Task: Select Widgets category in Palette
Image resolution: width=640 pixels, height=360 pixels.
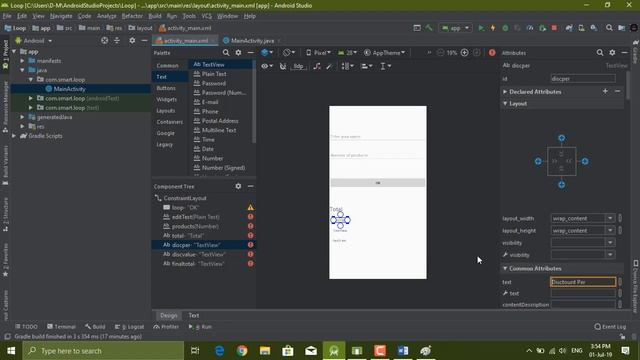Action: [167, 99]
